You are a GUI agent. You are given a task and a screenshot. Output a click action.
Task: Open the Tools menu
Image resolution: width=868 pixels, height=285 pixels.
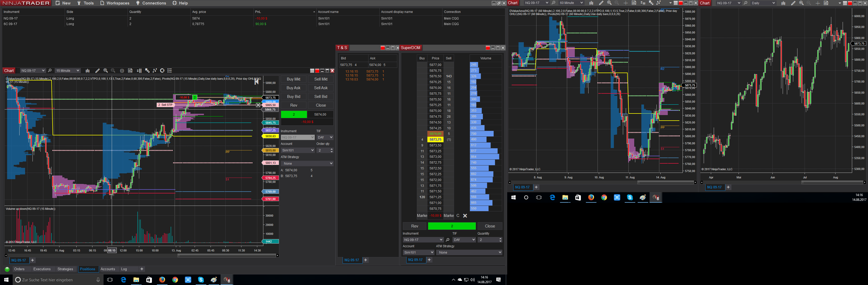[x=86, y=3]
